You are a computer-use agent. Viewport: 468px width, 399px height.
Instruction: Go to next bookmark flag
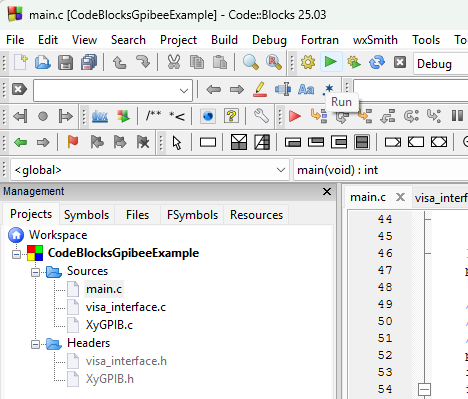pos(120,142)
